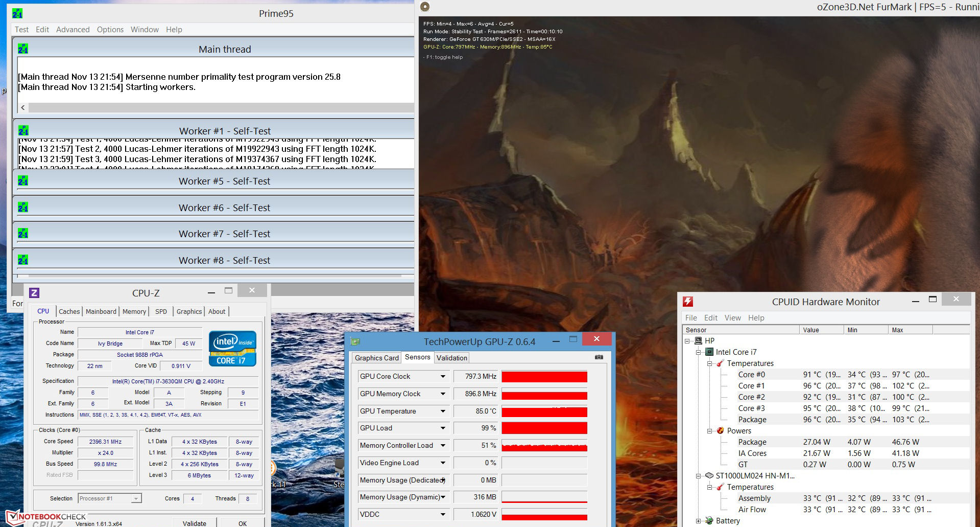Open the Prime95 Test menu
The image size is (980, 527).
tap(21, 30)
